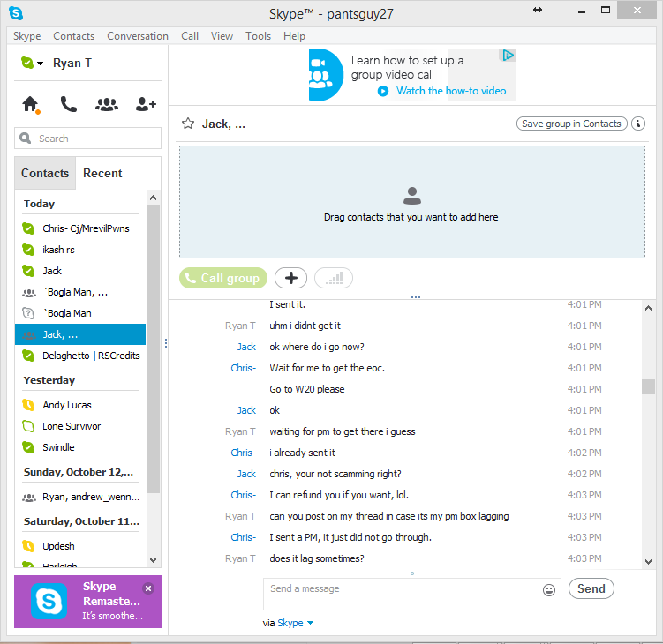Open the Contacts menu
This screenshot has height=644, width=663.
73,36
